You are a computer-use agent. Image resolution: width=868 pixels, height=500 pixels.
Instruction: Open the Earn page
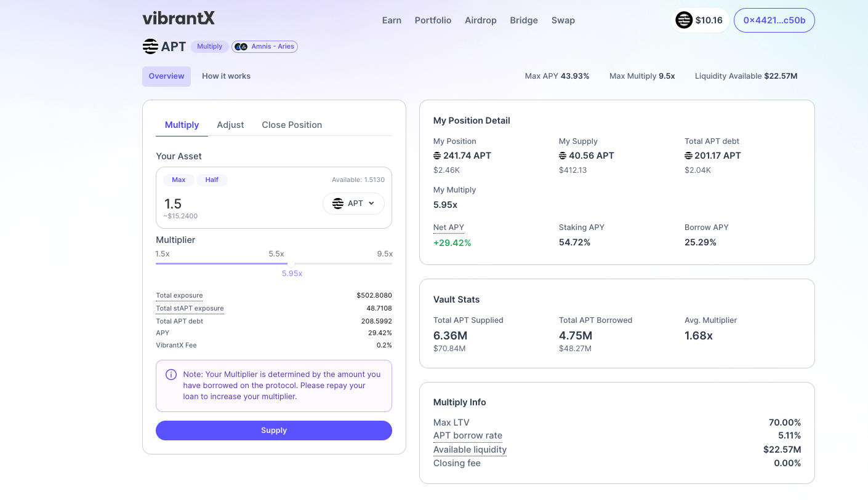[392, 20]
